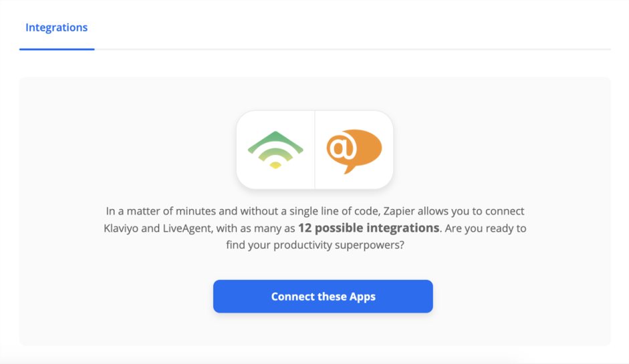Click the blue underline beneath Integrations tab

(57, 49)
